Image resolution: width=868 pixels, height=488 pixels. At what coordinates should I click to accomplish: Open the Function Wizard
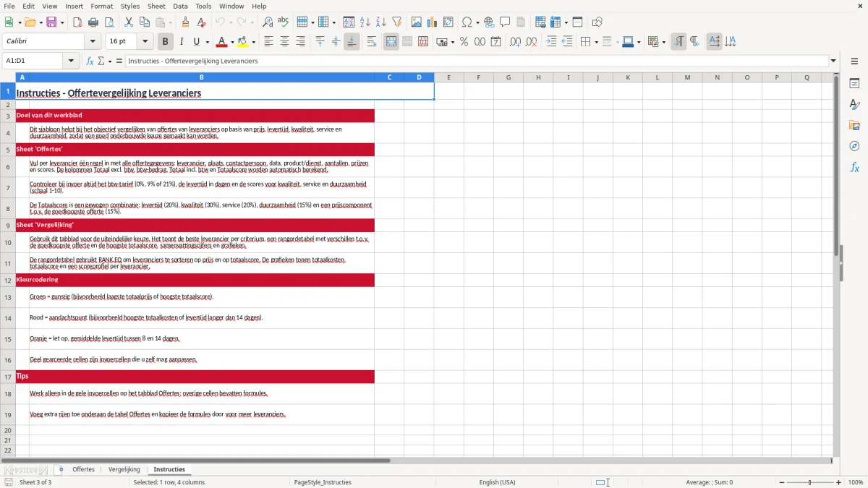tap(90, 61)
